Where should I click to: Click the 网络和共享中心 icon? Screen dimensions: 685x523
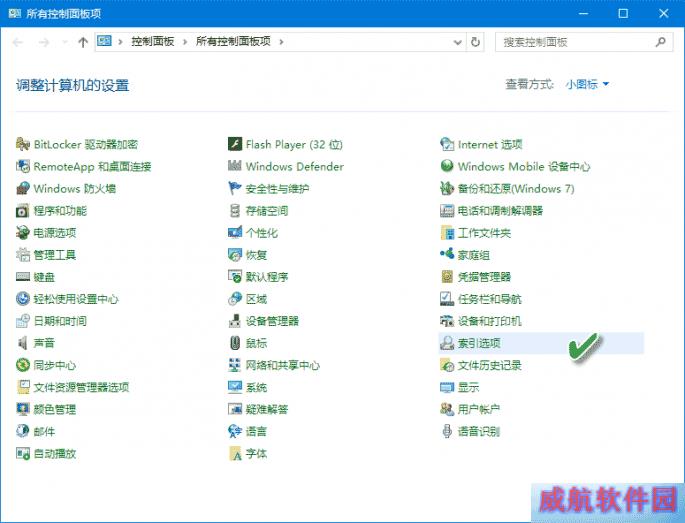(x=235, y=365)
